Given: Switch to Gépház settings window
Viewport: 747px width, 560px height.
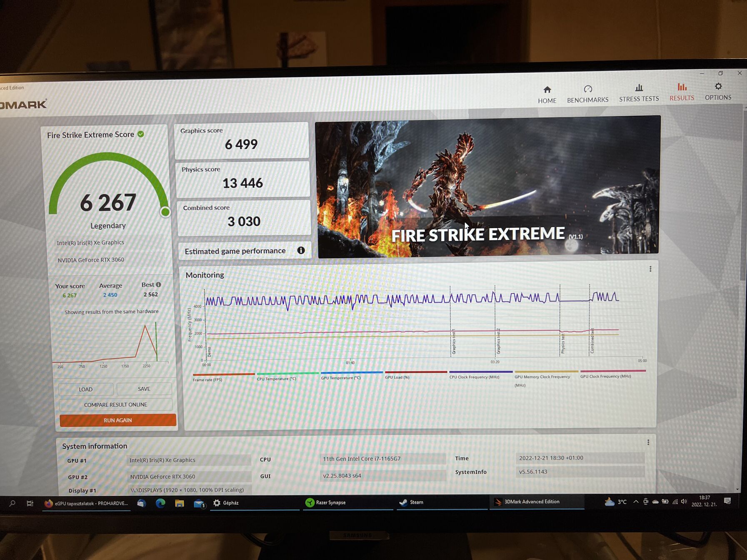Looking at the screenshot, I should 255,503.
